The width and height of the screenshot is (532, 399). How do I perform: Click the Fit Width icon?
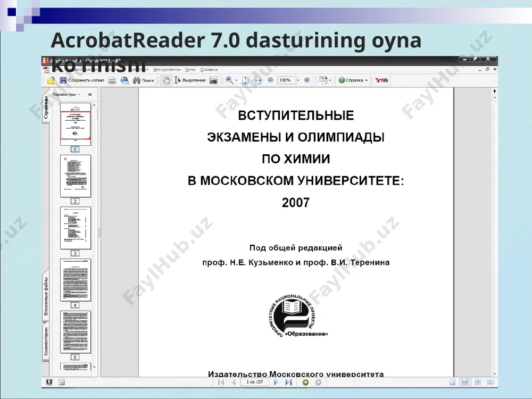258,80
